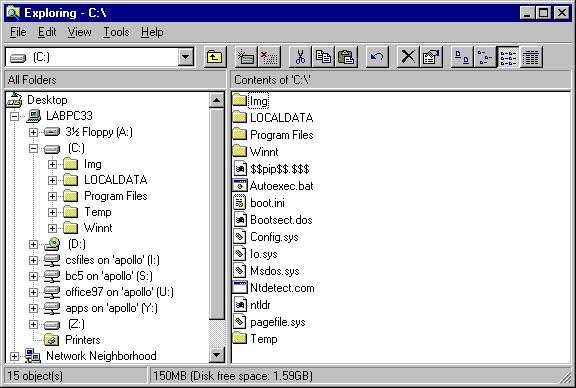This screenshot has height=388, width=576.
Task: Select the LABPC33 computer icon
Action: pos(33,116)
